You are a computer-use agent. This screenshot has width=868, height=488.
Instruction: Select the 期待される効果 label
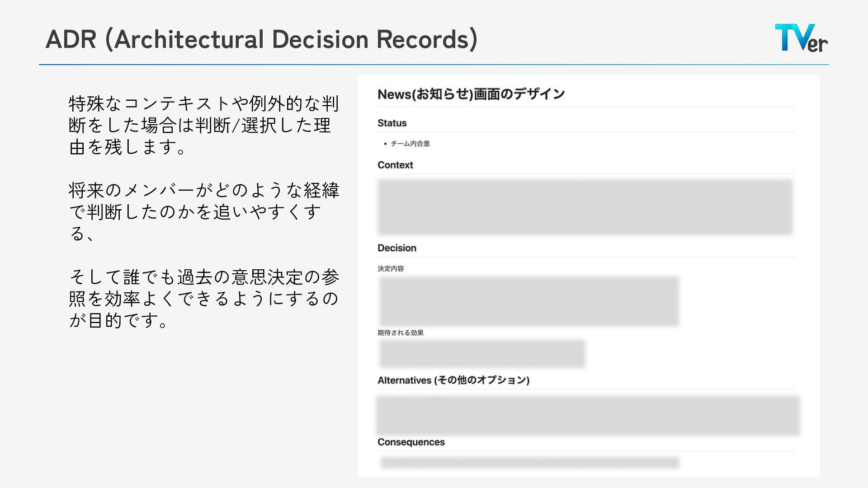(x=401, y=333)
